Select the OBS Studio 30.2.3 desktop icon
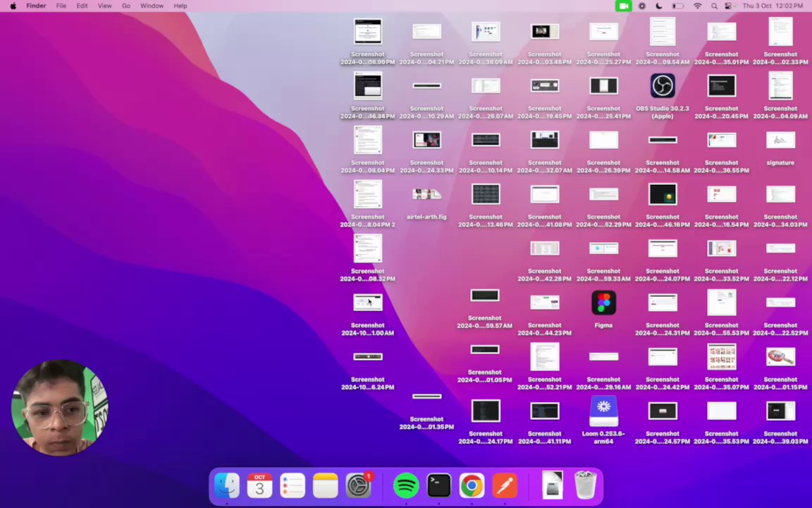The width and height of the screenshot is (812, 508). [x=663, y=86]
